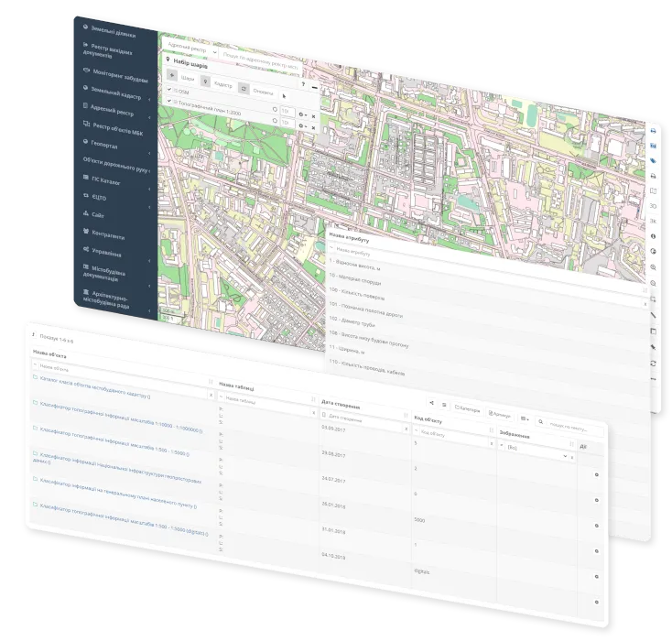Expand the Адресний реєстр sidebar chevron

point(149,117)
